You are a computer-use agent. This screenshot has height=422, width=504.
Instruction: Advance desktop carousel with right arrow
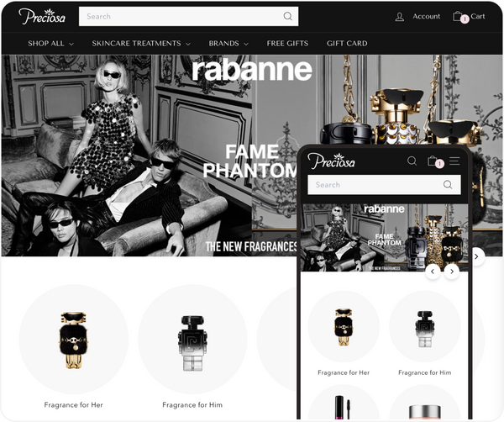pos(477,256)
